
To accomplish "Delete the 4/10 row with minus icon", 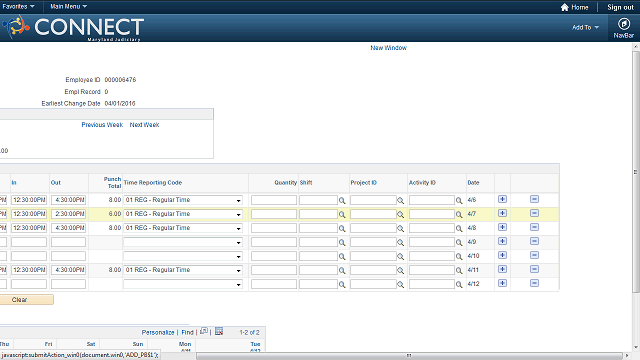I will (534, 255).
